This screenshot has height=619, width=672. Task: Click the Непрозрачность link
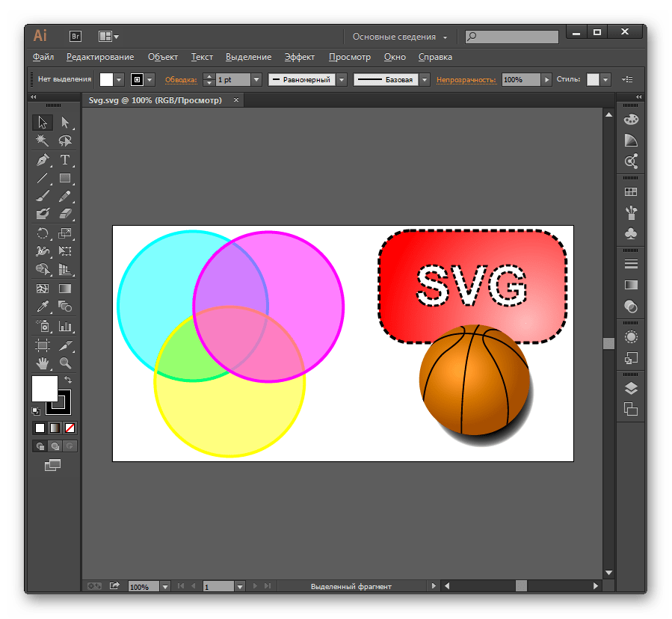click(x=466, y=79)
